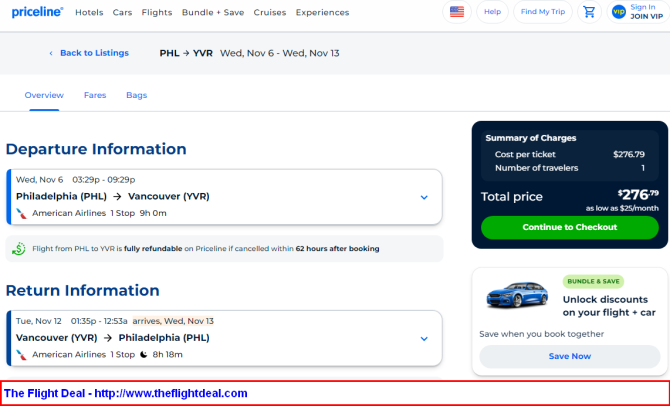The image size is (670, 406).
Task: Go Back to Listings
Action: click(x=94, y=53)
